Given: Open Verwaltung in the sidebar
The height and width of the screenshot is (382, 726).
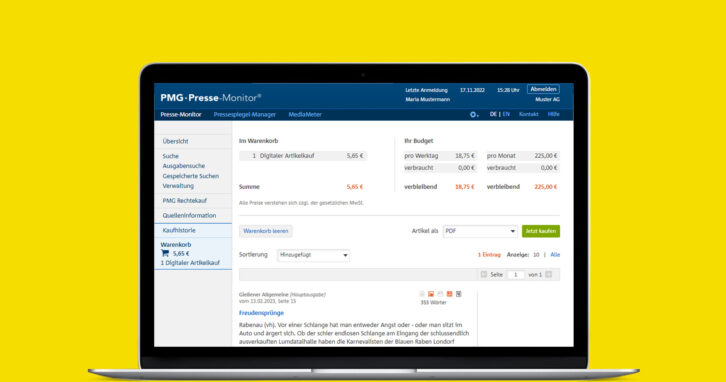Looking at the screenshot, I should [x=178, y=186].
